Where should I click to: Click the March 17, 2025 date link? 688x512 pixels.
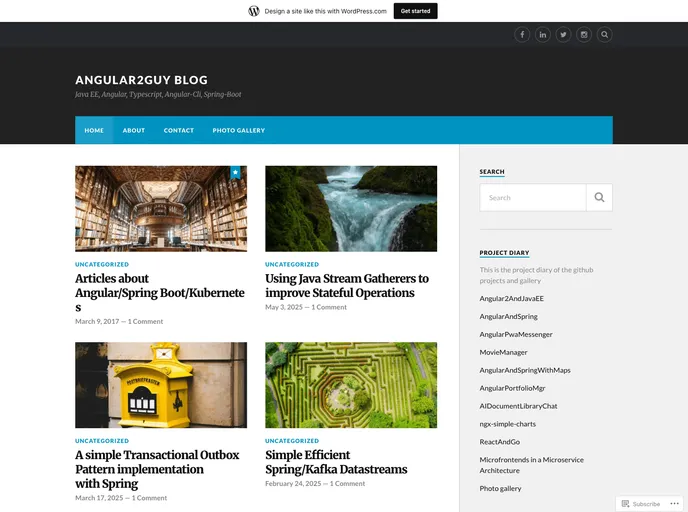[99, 498]
